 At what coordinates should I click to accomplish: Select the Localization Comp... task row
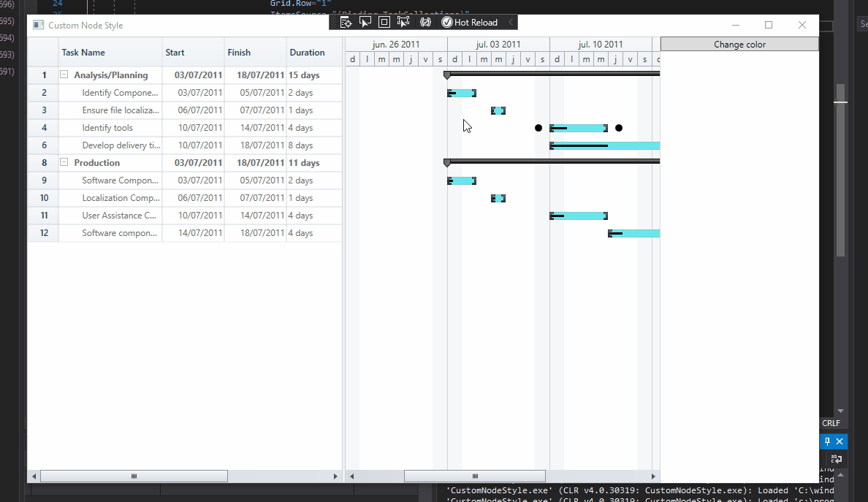(x=121, y=198)
